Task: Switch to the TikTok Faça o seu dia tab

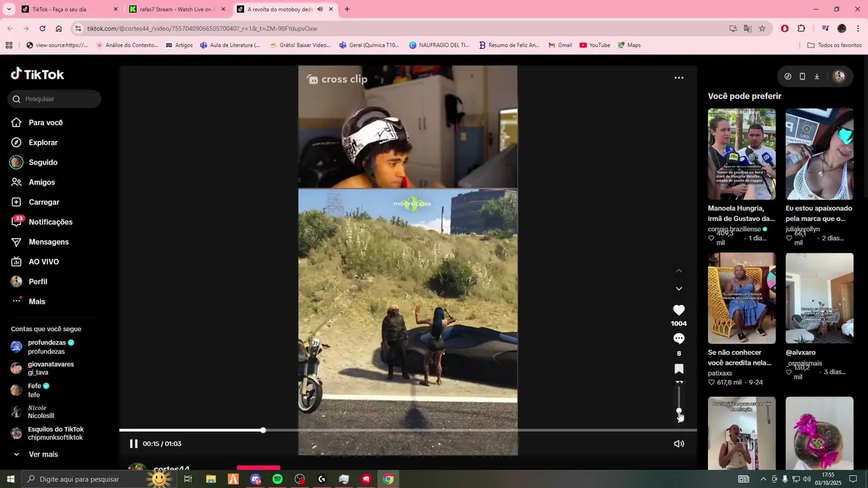Action: coord(68,9)
